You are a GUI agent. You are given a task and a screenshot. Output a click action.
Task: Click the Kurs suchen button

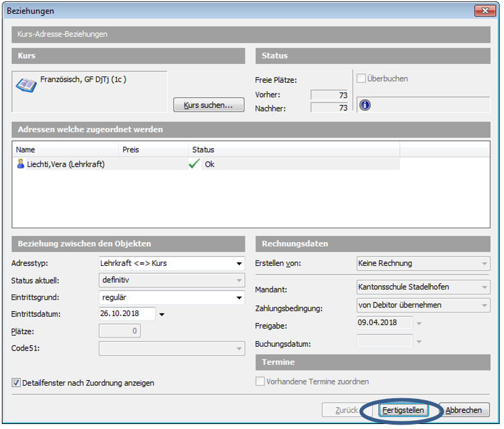click(208, 105)
